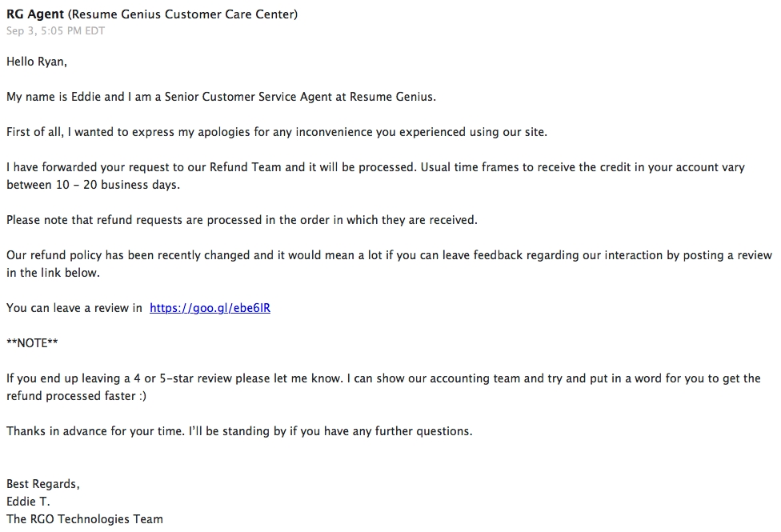This screenshot has width=781, height=532.
Task: Click the **NOTE** heading text
Action: click(x=32, y=343)
